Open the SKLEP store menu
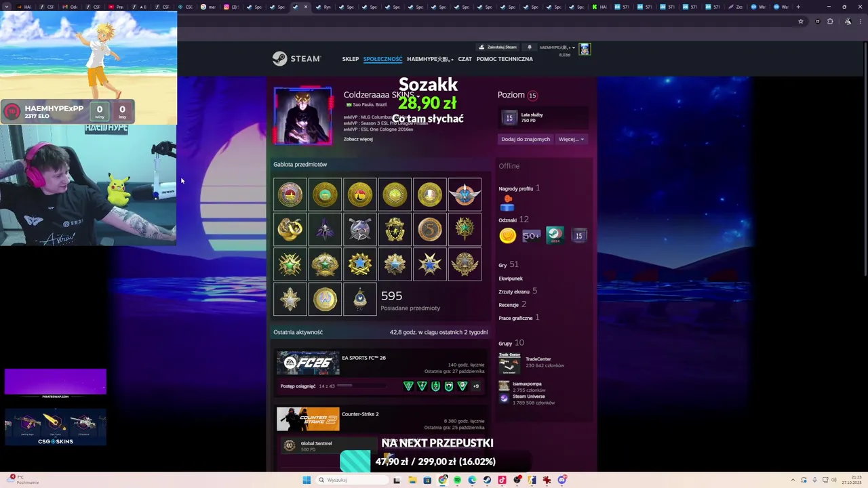 351,59
